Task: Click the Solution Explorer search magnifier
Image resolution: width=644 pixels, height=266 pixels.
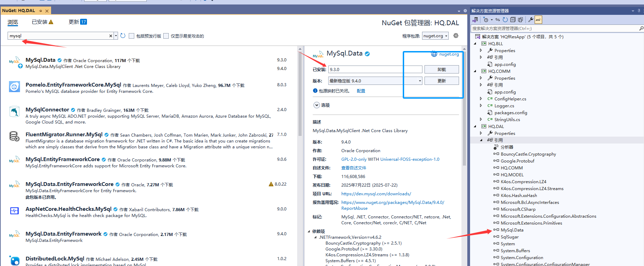Action: click(641, 29)
